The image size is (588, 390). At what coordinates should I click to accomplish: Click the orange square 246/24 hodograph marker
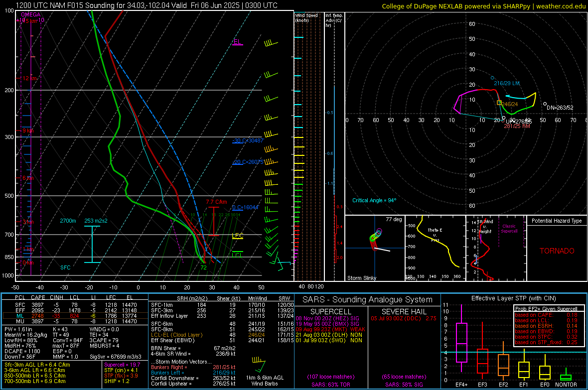499,103
